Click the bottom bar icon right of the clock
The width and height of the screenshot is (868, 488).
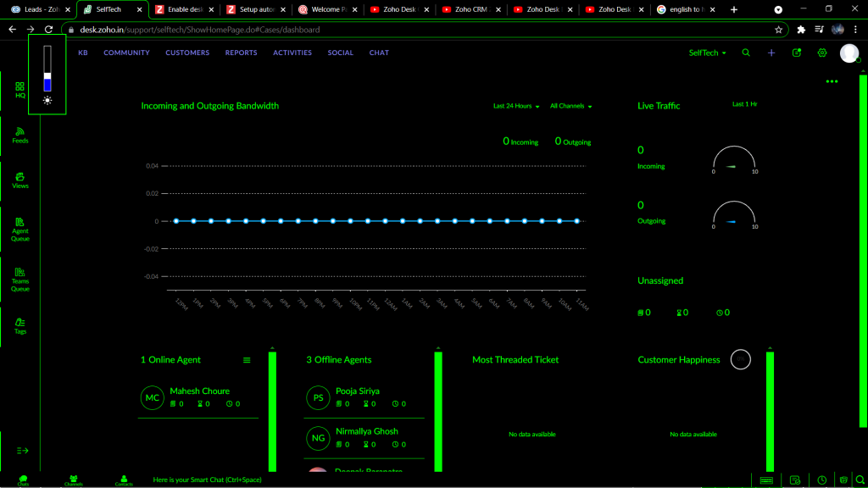[843, 480]
